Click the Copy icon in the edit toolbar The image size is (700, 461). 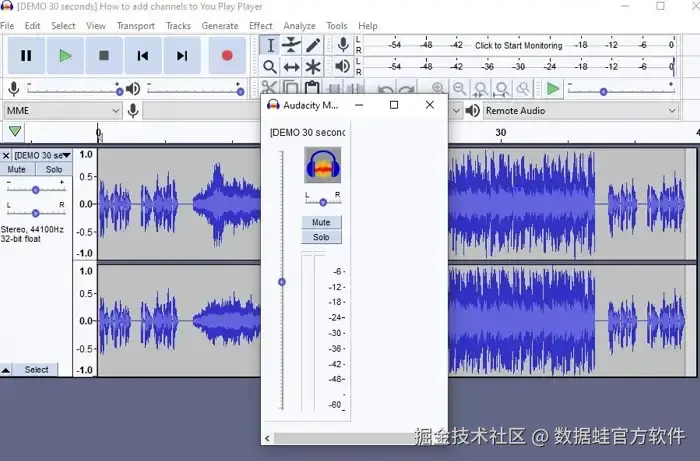click(291, 88)
